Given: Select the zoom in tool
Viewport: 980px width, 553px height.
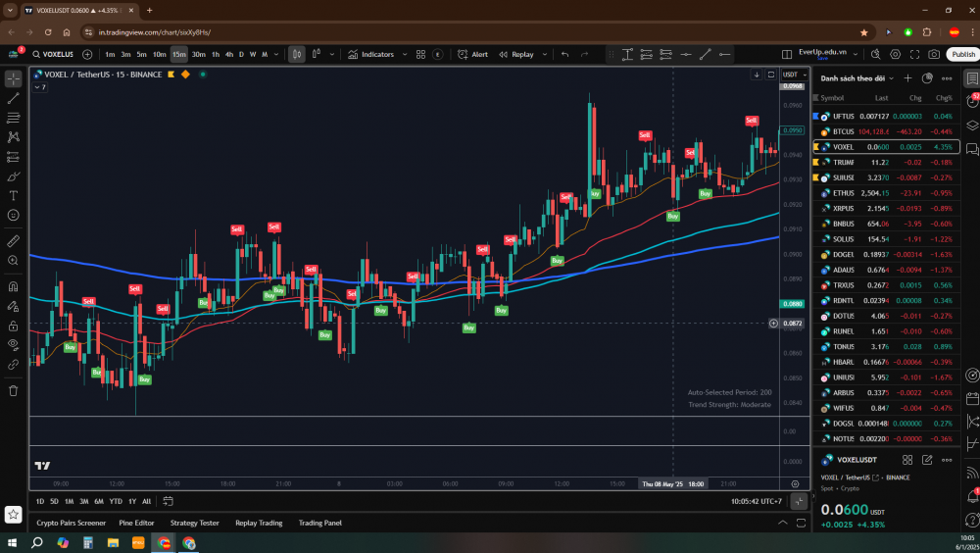Looking at the screenshot, I should [13, 260].
